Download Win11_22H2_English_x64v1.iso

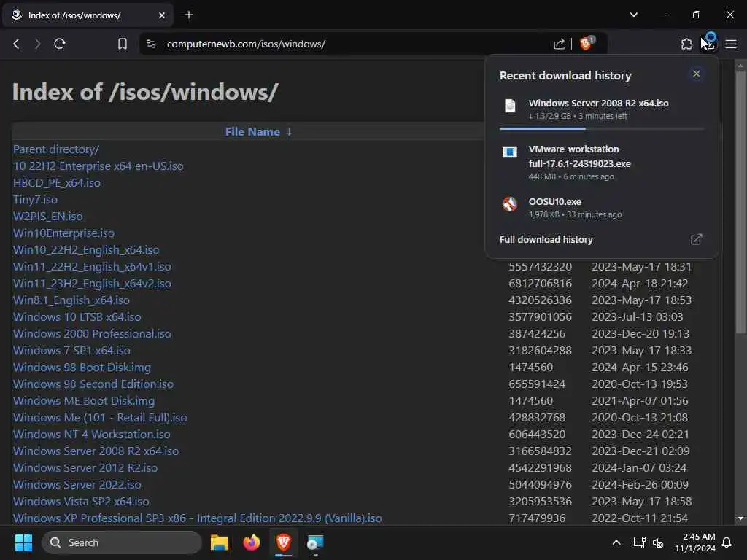92,266
